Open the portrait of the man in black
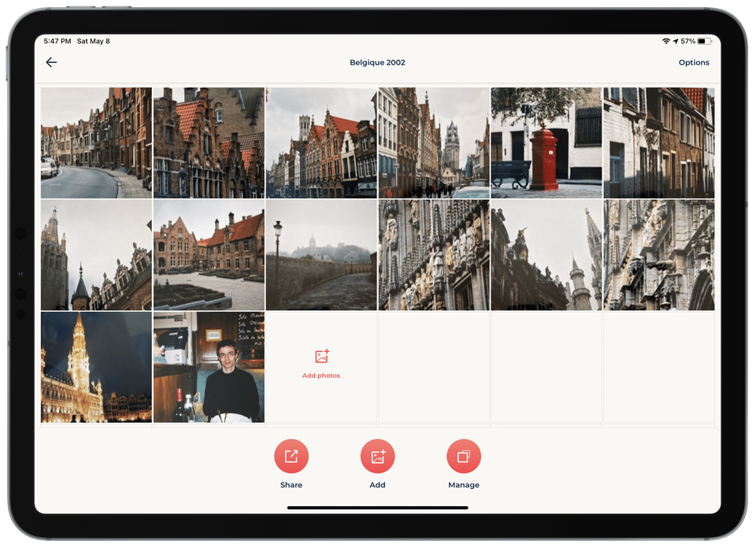This screenshot has height=548, width=756. pyautogui.click(x=209, y=366)
